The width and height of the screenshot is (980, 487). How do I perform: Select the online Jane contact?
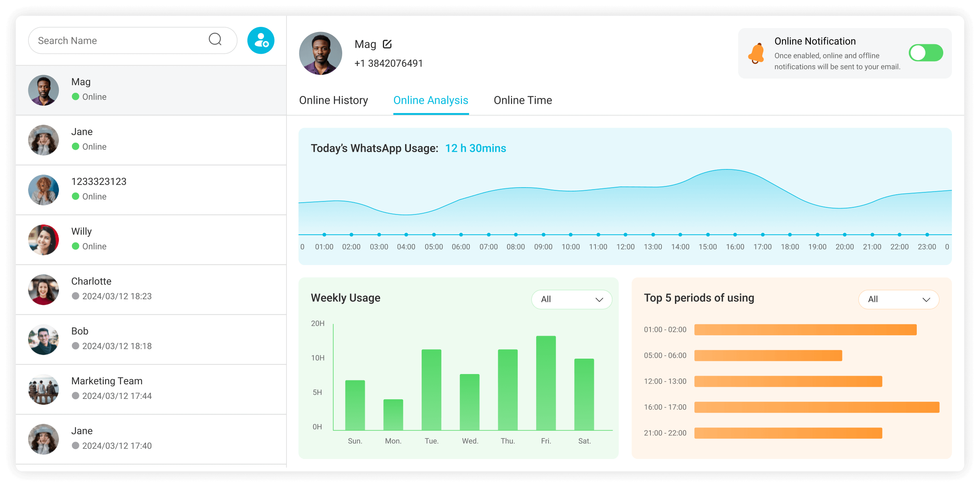pyautogui.click(x=151, y=140)
